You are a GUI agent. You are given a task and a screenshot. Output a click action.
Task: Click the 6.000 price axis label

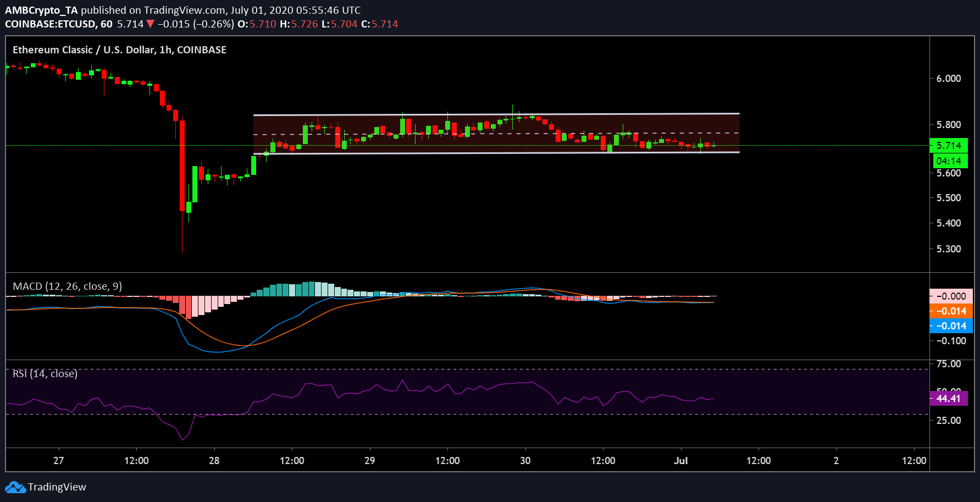click(x=949, y=79)
